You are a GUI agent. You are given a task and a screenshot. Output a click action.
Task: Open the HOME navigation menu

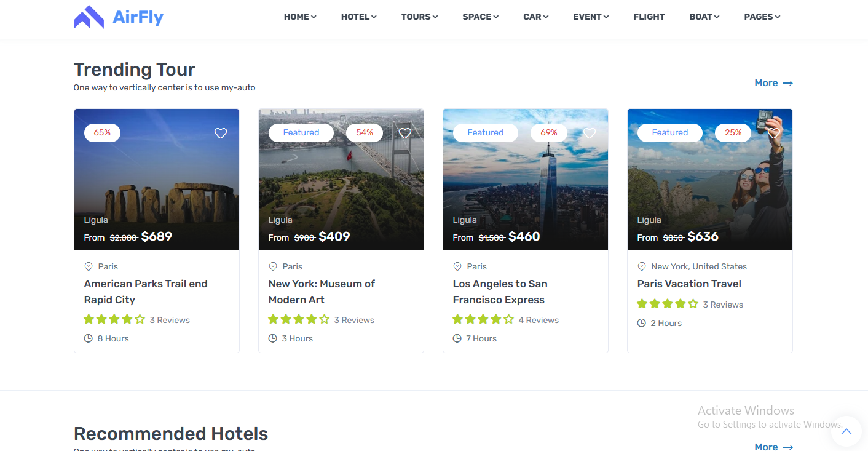[x=300, y=17]
